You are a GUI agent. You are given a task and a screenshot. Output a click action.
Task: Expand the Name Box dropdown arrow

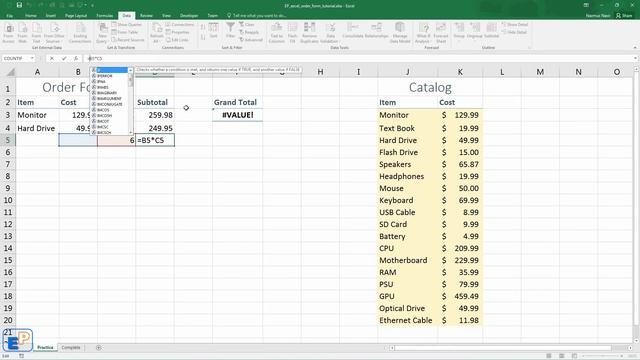[x=32, y=58]
